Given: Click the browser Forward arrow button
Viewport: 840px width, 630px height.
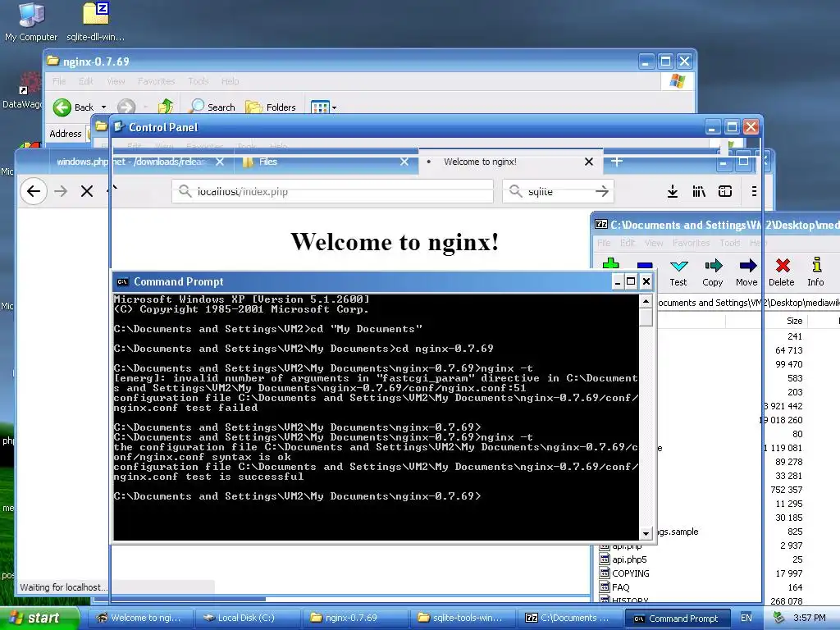Looking at the screenshot, I should point(61,191).
